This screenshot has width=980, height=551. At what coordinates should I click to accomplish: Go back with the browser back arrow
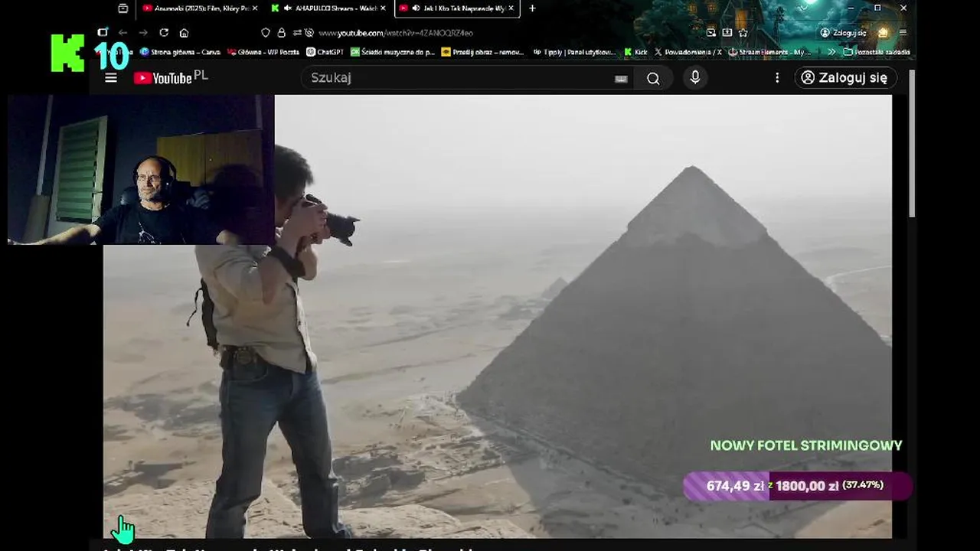click(x=122, y=33)
